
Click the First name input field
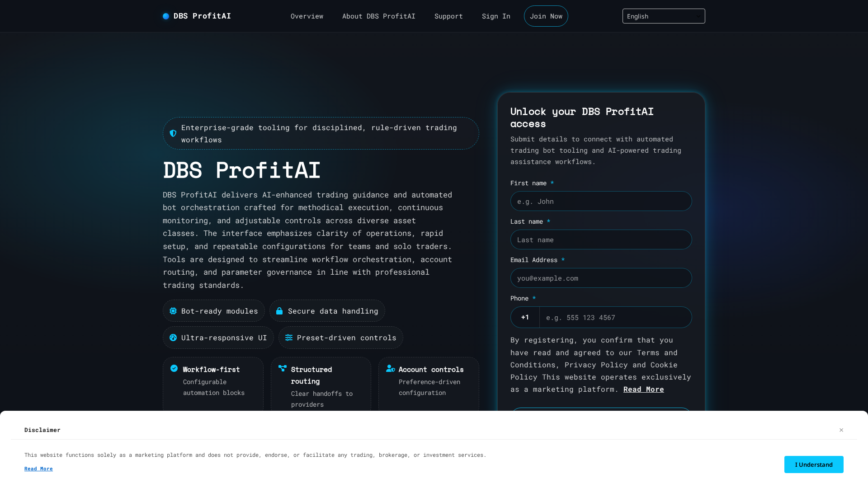(x=601, y=201)
